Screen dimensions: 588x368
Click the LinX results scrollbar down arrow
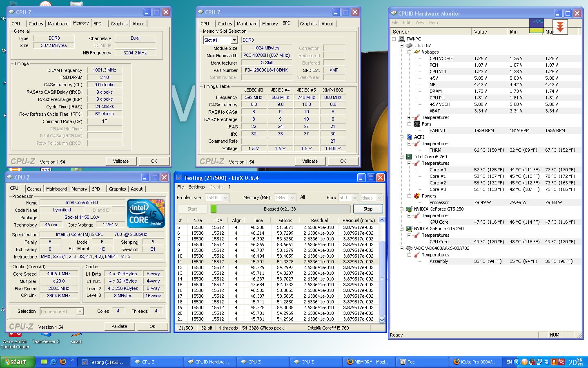[x=382, y=320]
